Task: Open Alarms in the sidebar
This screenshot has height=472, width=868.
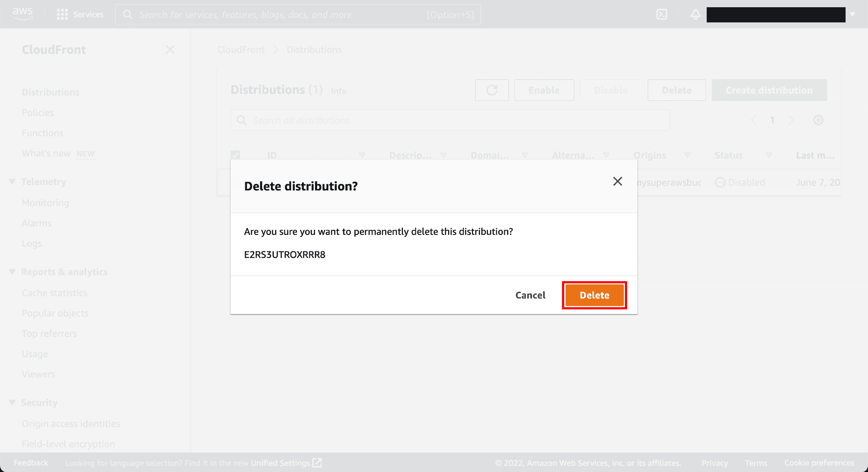Action: (x=37, y=223)
